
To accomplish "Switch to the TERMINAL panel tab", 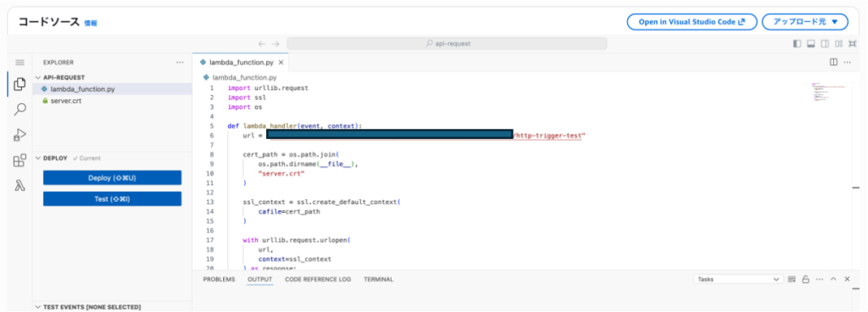I will [379, 280].
